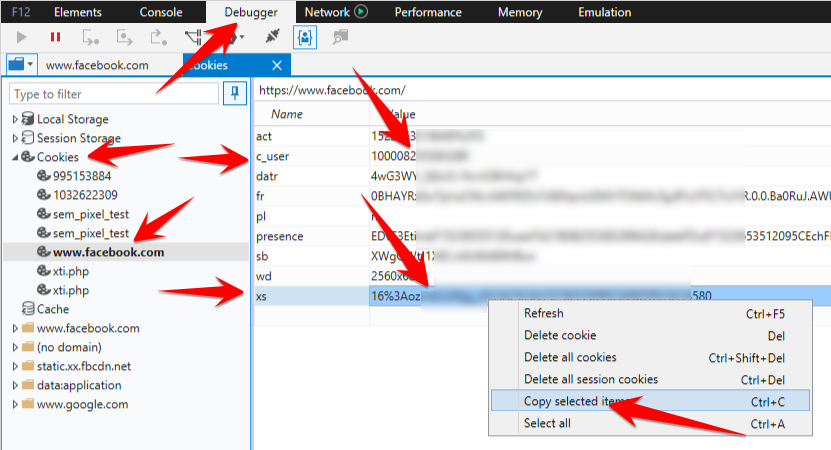Expand the Local Storage node arrow
Viewport: 831px width, 450px height.
pos(15,119)
